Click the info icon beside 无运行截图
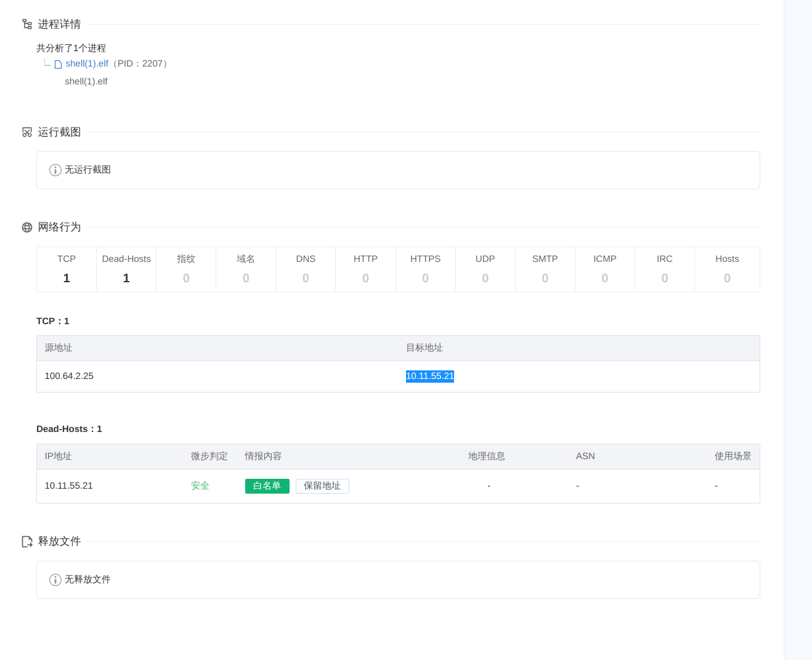This screenshot has height=660, width=812. tap(55, 170)
